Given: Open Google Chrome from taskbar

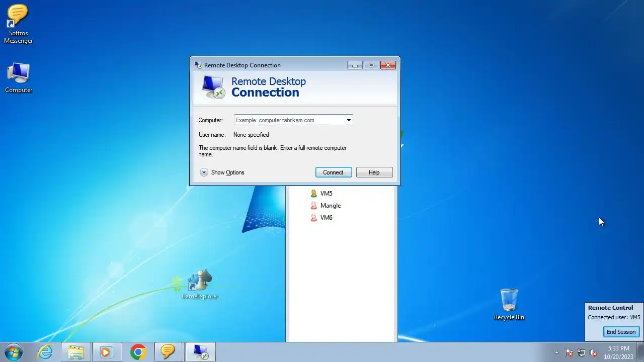Looking at the screenshot, I should pos(138,352).
